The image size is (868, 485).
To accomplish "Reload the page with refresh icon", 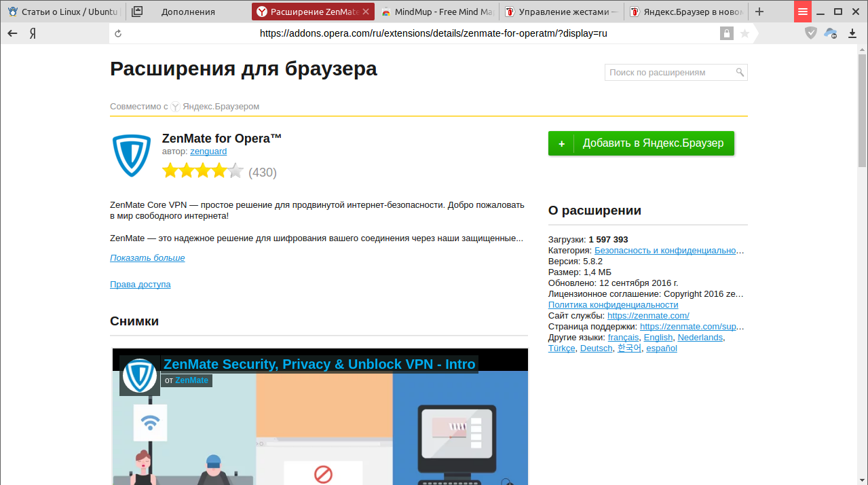I will point(118,33).
